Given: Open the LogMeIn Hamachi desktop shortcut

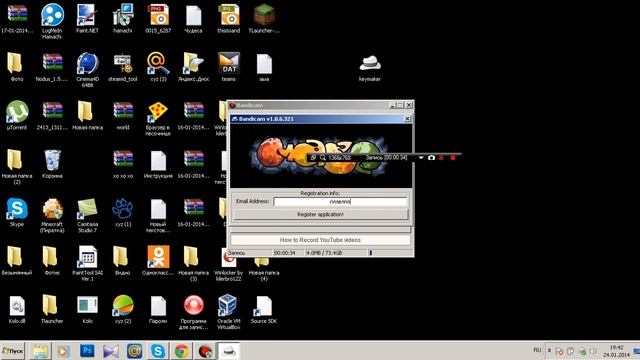Looking at the screenshot, I should [52, 20].
